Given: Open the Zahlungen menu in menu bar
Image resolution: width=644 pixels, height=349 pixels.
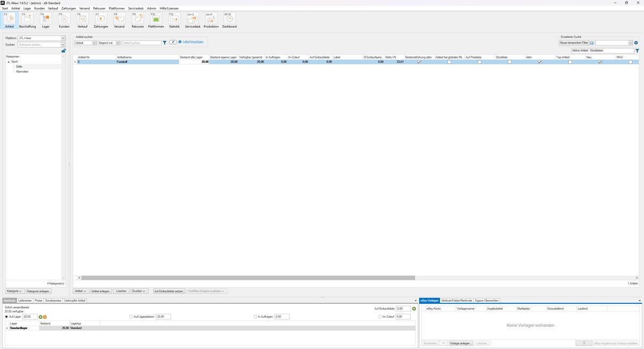Looking at the screenshot, I should tap(69, 9).
